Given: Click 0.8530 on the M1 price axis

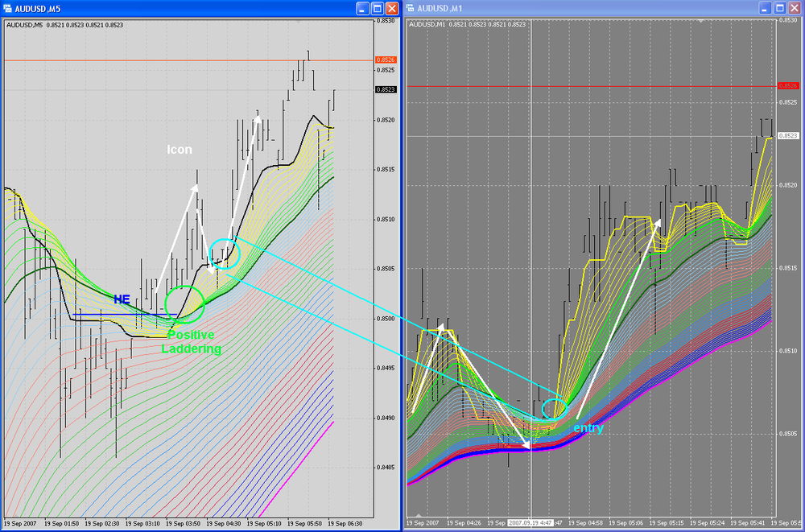Looking at the screenshot, I should coord(788,21).
